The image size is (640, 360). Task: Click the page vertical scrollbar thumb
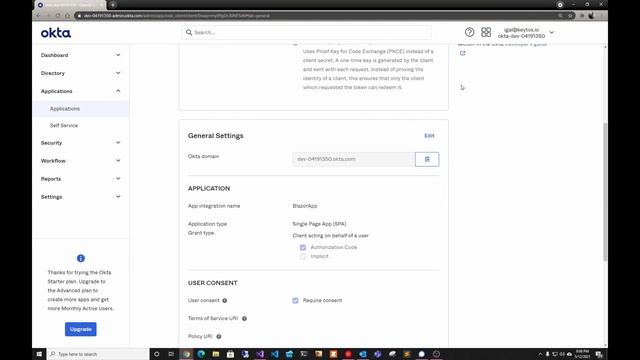[x=605, y=192]
